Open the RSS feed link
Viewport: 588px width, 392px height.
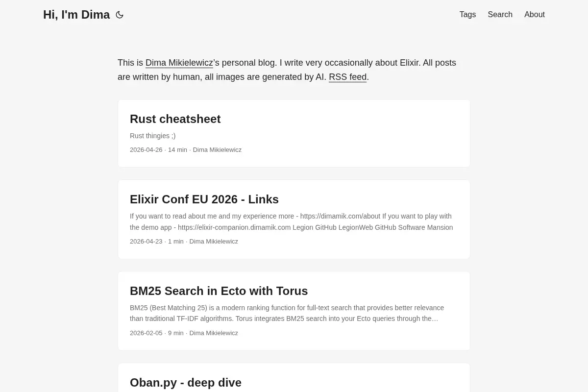348,77
